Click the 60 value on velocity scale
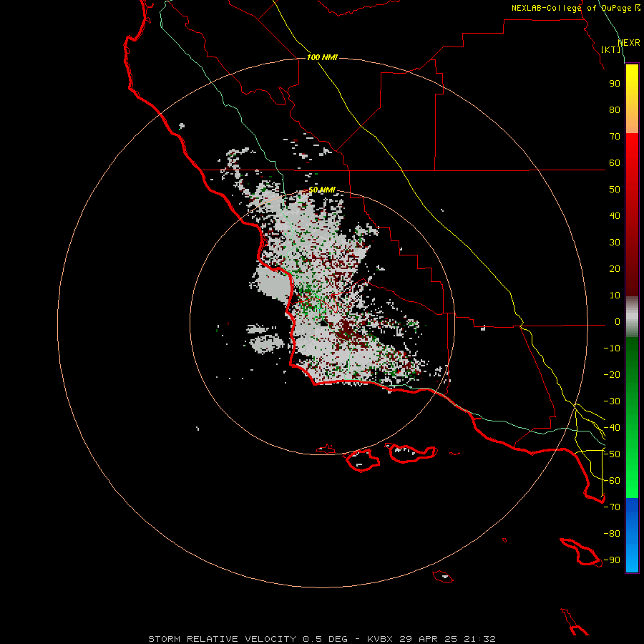This screenshot has width=644, height=644. pos(615,163)
